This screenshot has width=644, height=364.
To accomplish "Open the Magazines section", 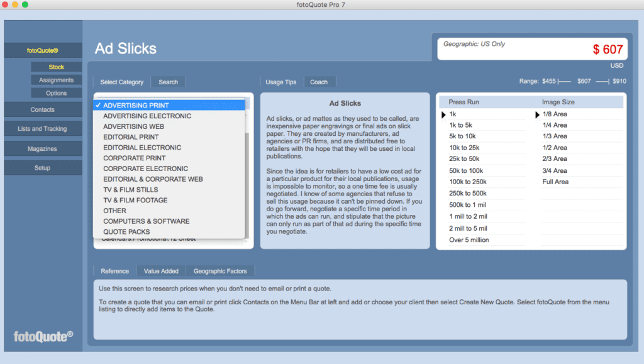I will (x=43, y=148).
